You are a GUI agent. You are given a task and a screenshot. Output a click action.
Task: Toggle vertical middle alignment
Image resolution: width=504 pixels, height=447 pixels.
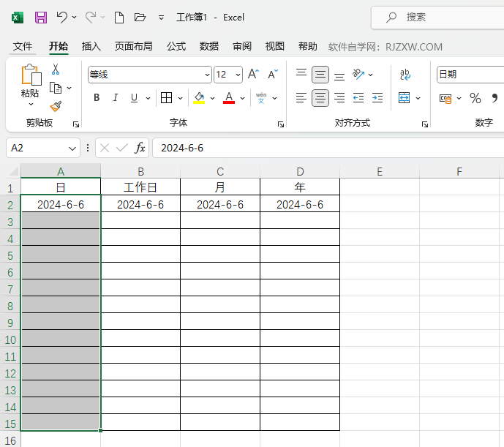[x=320, y=75]
